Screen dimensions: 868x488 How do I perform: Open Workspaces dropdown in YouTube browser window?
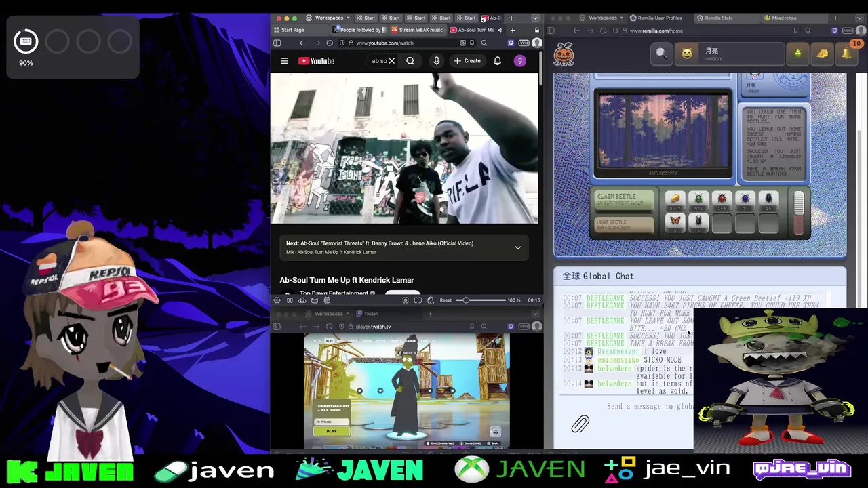(328, 18)
